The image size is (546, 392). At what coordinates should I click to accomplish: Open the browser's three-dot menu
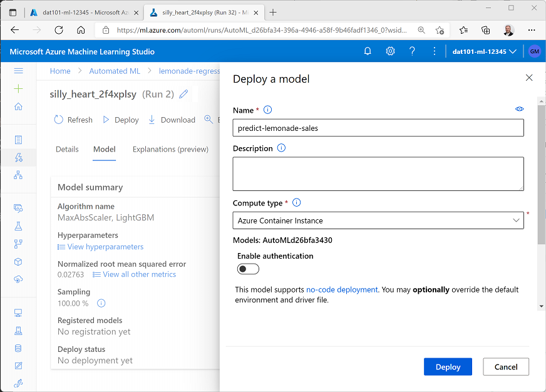coord(531,30)
